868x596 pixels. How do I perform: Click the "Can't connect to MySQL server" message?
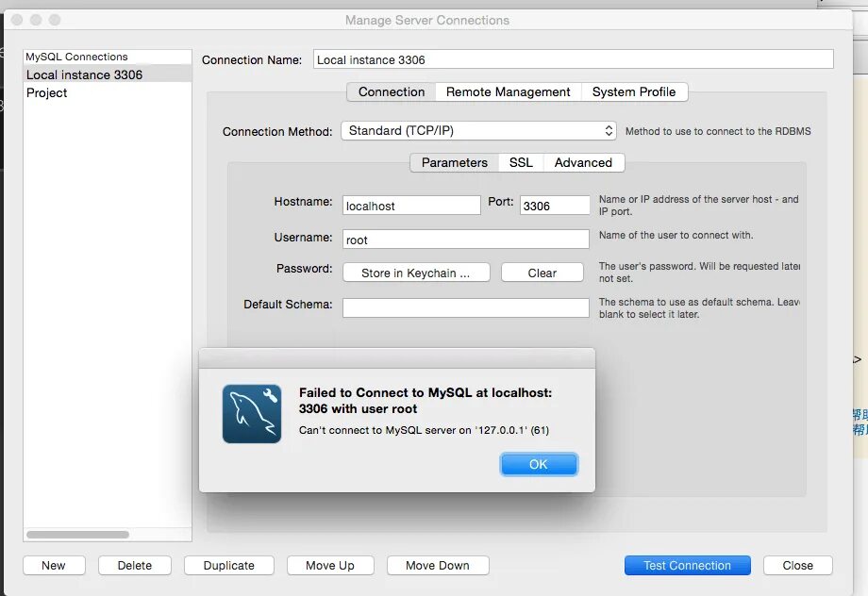pyautogui.click(x=424, y=430)
